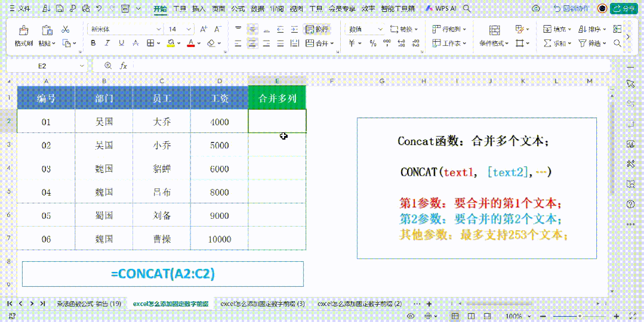Click the currency ¥ format icon

352,43
